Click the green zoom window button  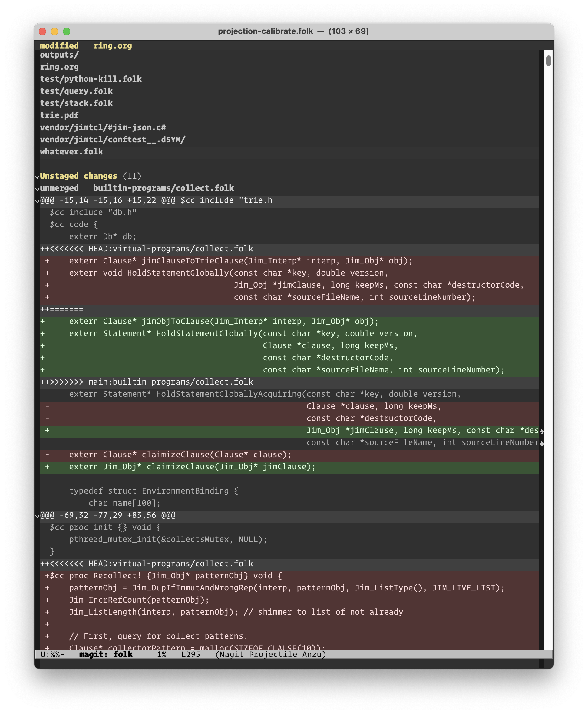click(x=67, y=31)
